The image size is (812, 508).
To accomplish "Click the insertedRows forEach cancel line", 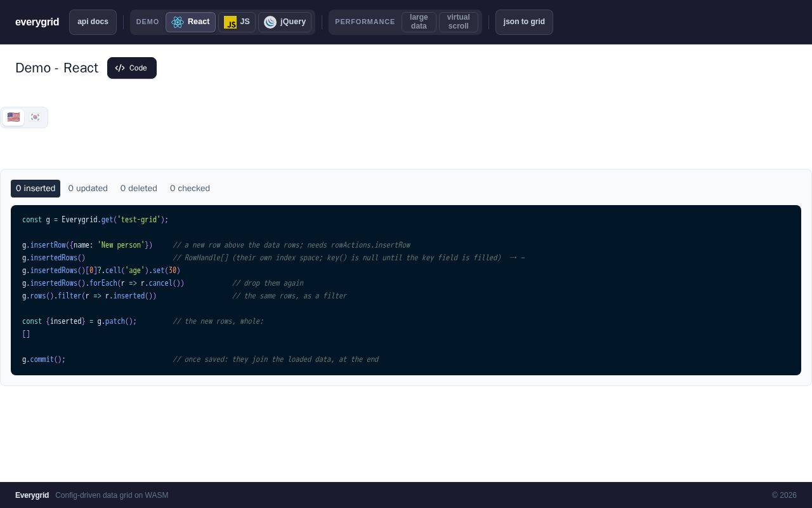I will (x=103, y=283).
